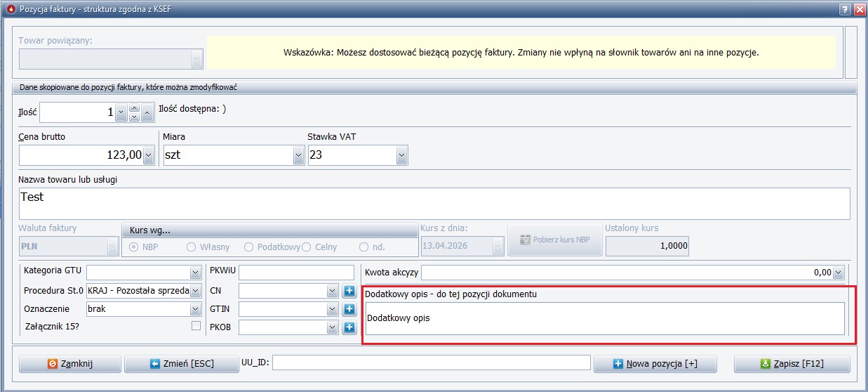Increase quantity with the Ilość up arrow
This screenshot has width=868, height=392.
(x=135, y=108)
